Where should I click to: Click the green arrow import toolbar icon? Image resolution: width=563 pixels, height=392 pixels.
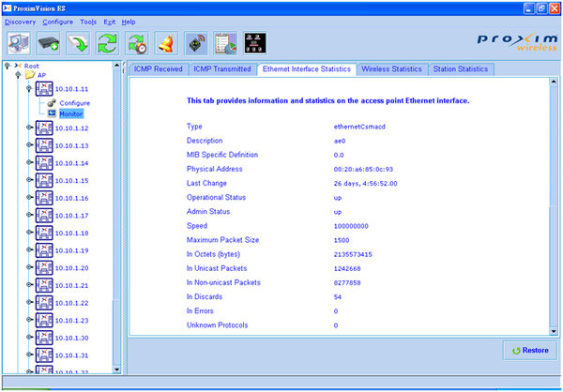point(78,43)
